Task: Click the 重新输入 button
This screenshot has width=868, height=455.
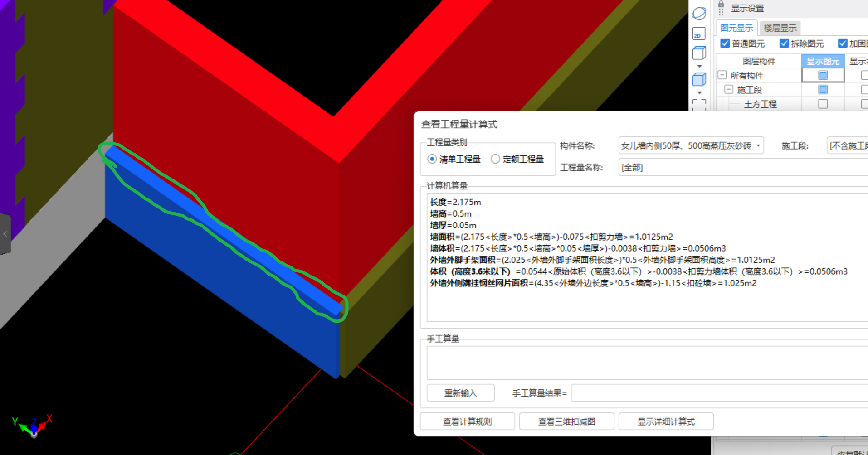Action: 460,392
